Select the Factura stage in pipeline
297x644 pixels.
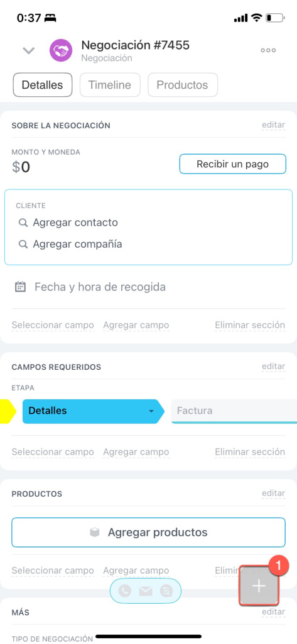(x=234, y=411)
